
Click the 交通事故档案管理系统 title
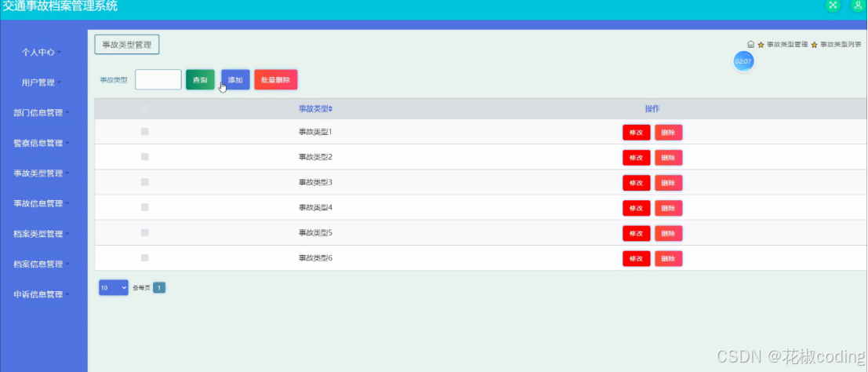pos(60,6)
